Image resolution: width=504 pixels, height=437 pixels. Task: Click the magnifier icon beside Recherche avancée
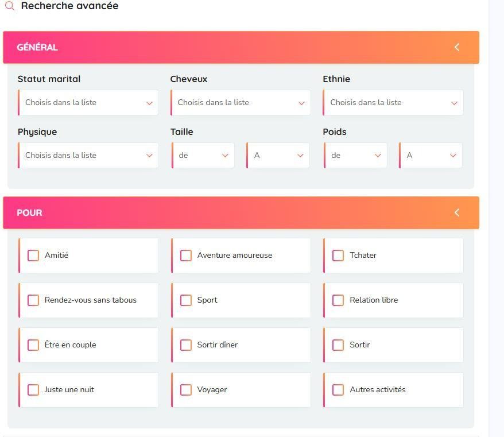point(10,6)
